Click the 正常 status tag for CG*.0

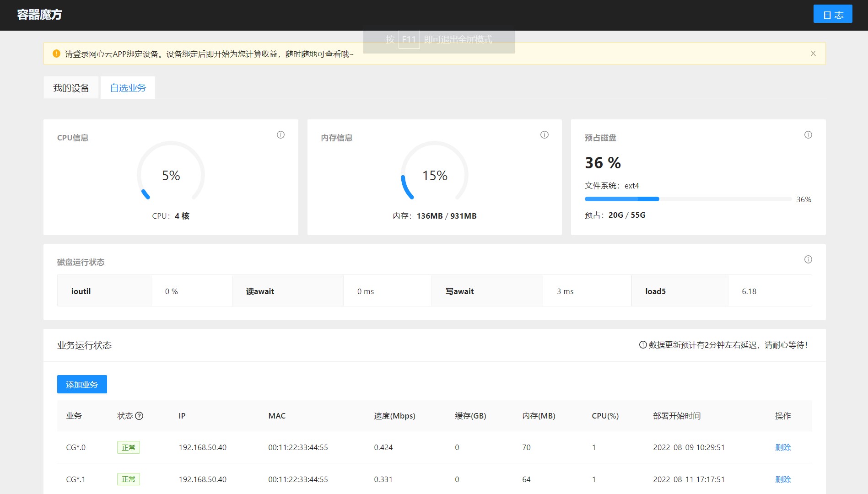[x=129, y=447]
